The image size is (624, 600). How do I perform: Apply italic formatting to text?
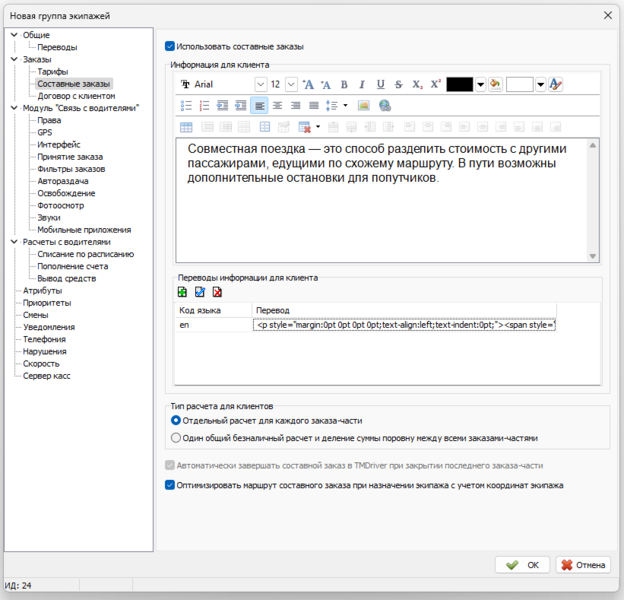[x=362, y=85]
